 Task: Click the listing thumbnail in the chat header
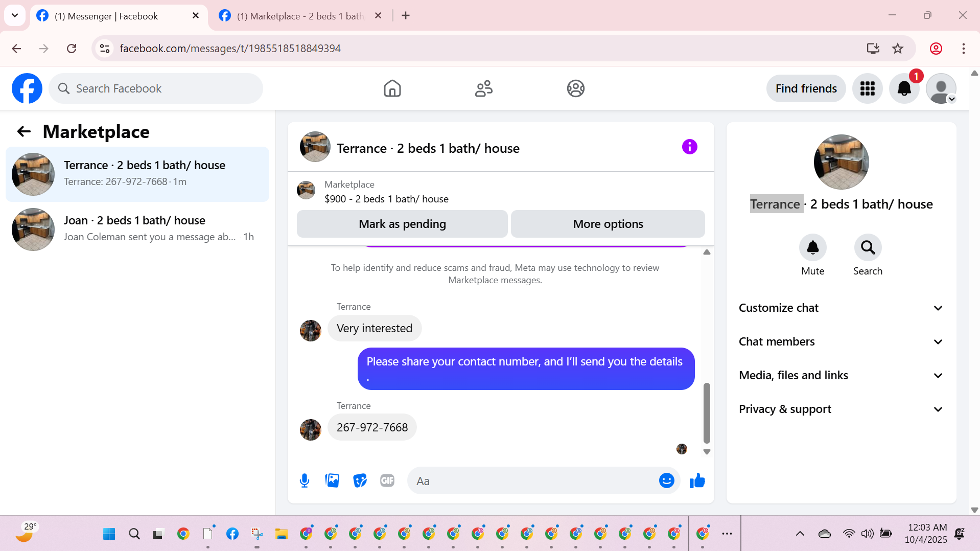pyautogui.click(x=315, y=147)
